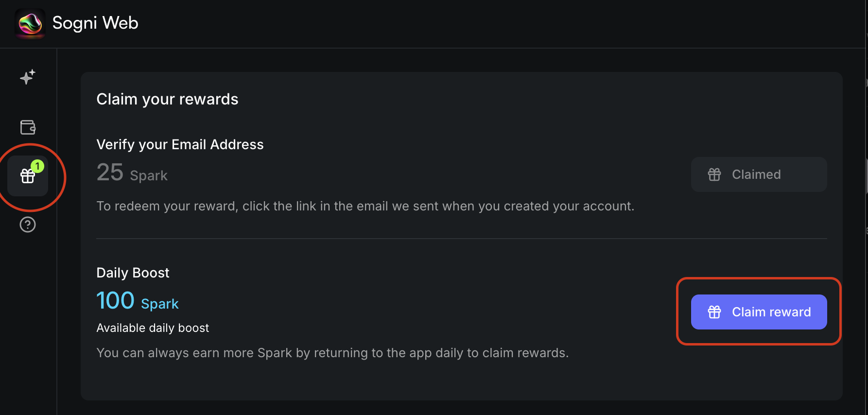Click the disabled Claimed button
The image size is (868, 415).
point(759,174)
